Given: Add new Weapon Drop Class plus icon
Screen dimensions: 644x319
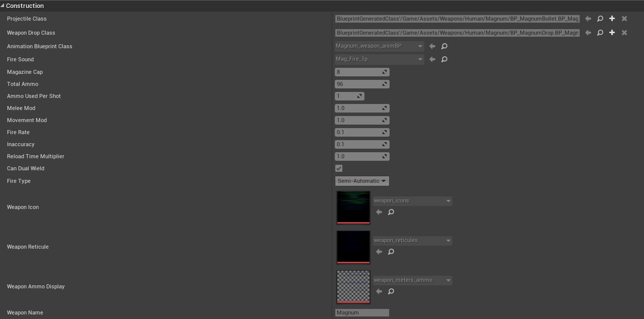Looking at the screenshot, I should (612, 33).
